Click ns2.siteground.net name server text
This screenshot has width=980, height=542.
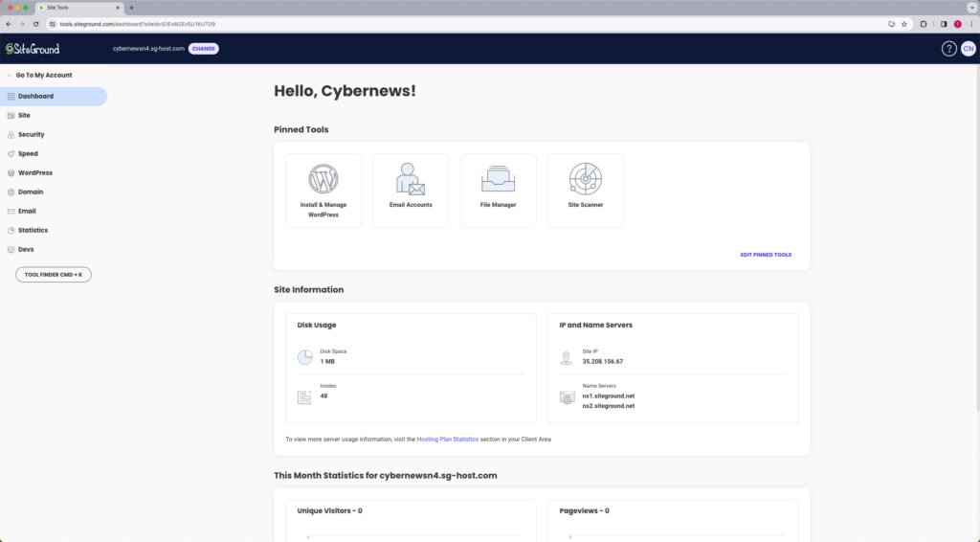[x=608, y=406]
